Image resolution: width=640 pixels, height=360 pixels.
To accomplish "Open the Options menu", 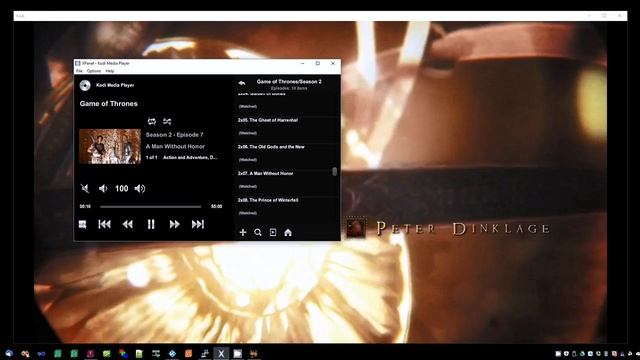I will [x=94, y=71].
